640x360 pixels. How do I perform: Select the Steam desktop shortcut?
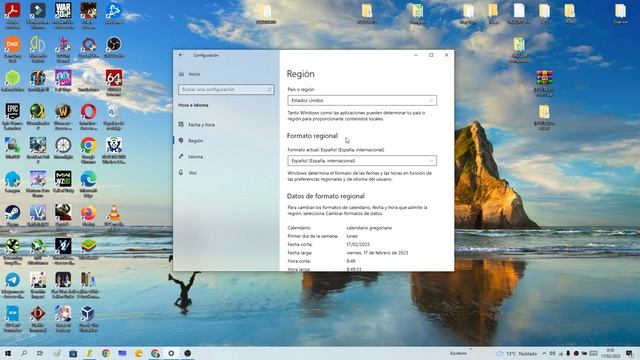tap(13, 216)
